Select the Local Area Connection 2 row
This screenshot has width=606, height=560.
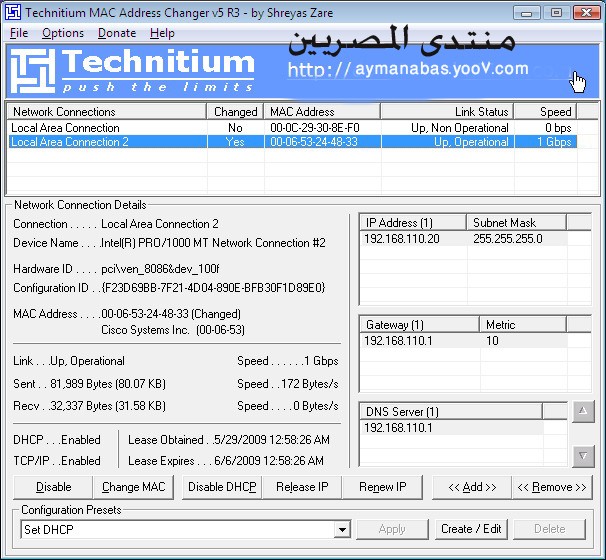[293, 142]
